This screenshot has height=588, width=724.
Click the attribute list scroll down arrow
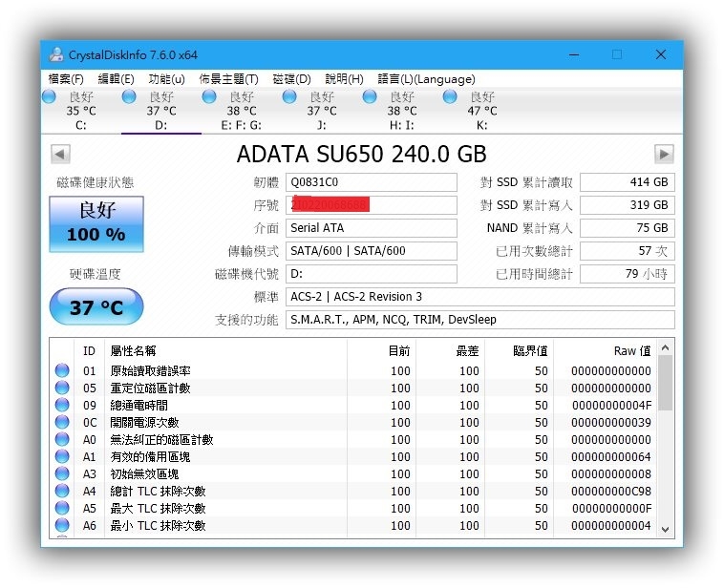[666, 530]
